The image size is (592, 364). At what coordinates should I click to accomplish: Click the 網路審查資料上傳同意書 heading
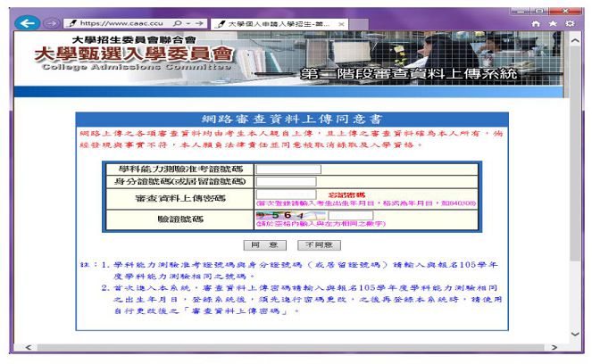click(292, 120)
